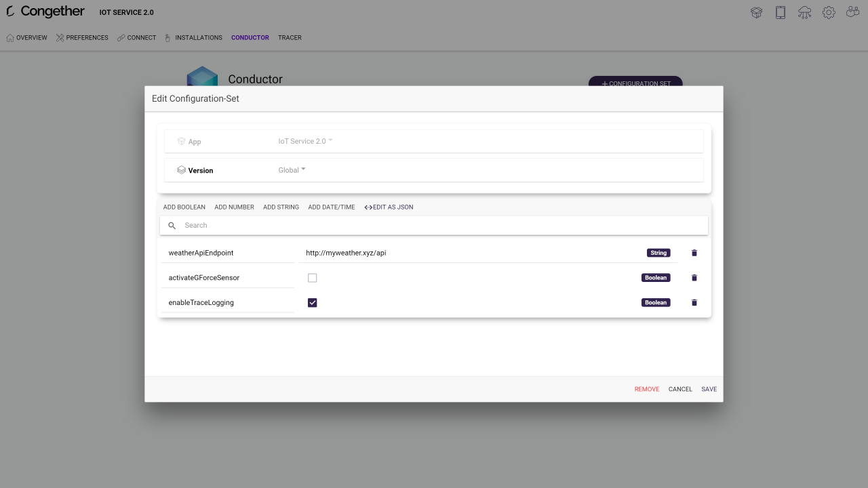This screenshot has width=868, height=488.
Task: Click Add Boolean
Action: click(x=184, y=207)
